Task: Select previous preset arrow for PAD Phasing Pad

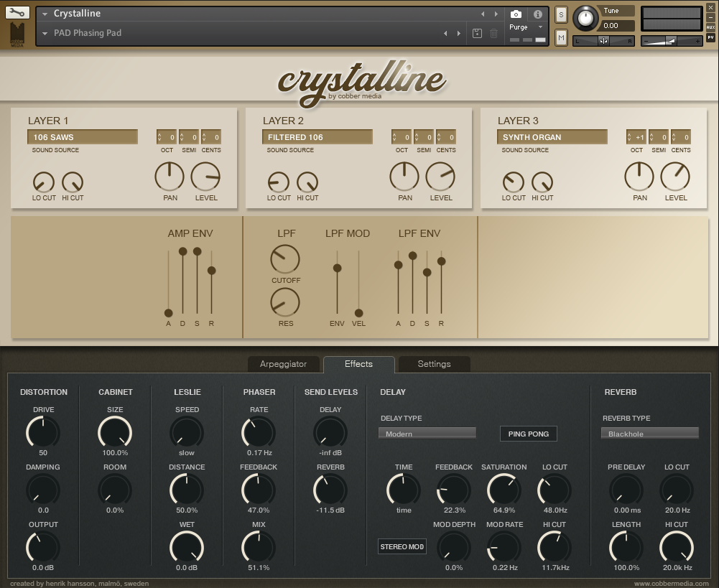Action: (x=445, y=34)
